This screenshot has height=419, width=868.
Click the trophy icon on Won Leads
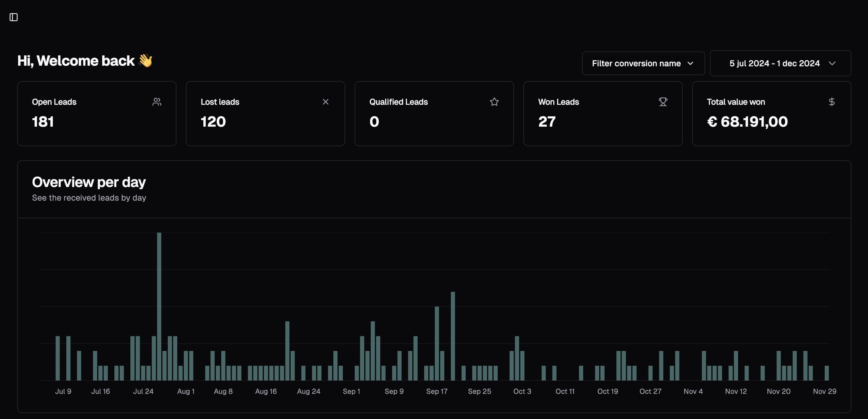[x=663, y=102]
